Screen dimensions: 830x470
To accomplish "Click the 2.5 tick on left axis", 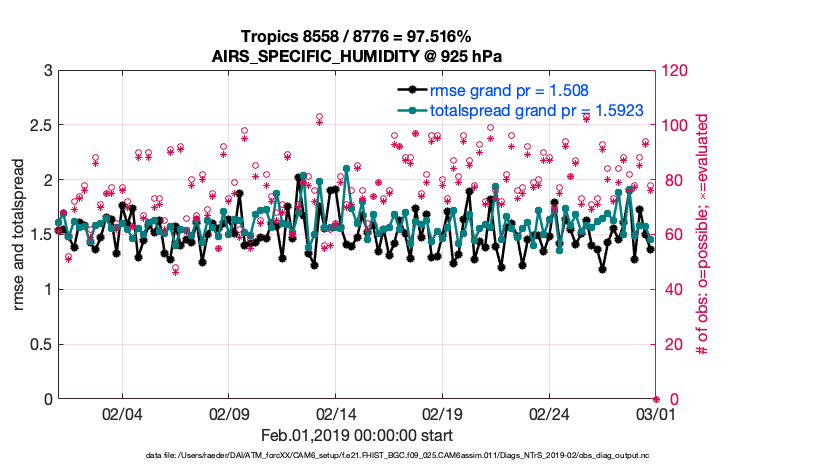I will tap(40, 125).
